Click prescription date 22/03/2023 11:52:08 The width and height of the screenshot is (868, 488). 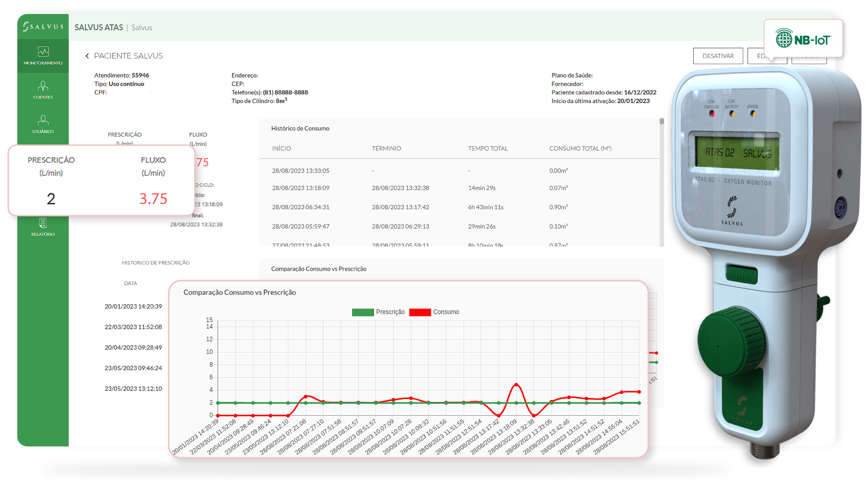133,327
